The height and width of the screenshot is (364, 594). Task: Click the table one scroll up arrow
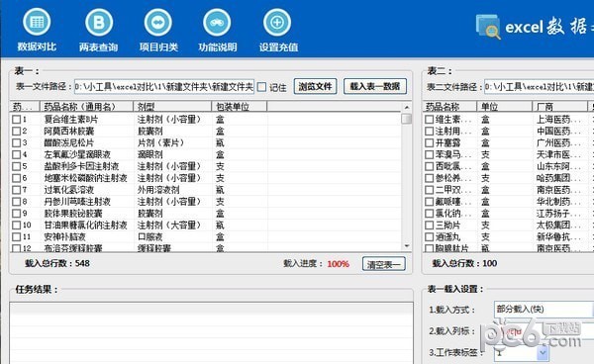(x=407, y=108)
